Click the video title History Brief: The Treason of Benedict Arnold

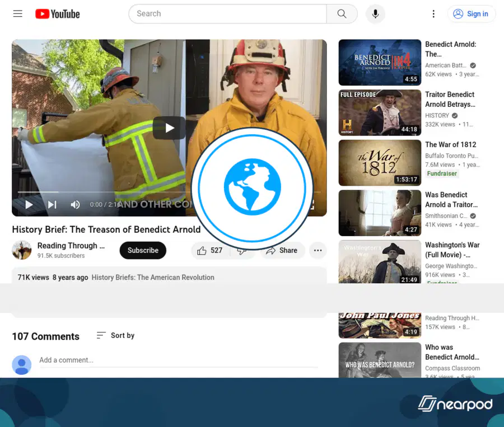pos(106,229)
